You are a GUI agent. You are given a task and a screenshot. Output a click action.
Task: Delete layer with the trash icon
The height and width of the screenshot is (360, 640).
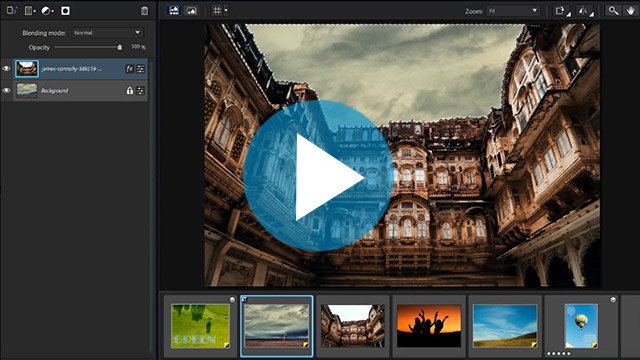pyautogui.click(x=144, y=11)
